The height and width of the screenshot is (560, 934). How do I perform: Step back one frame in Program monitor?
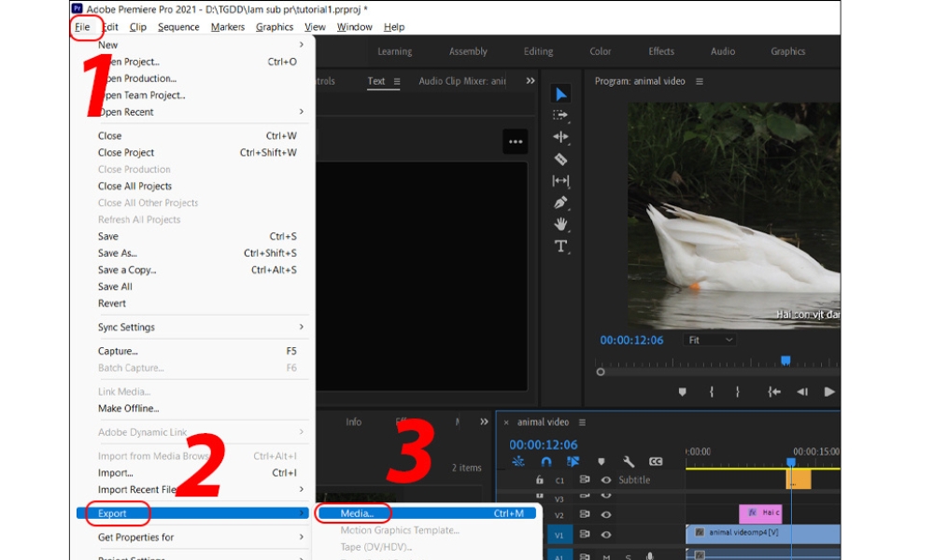[802, 392]
